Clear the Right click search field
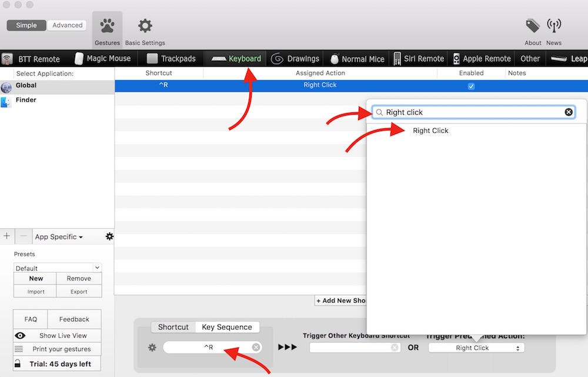This screenshot has height=377, width=588. (x=569, y=112)
